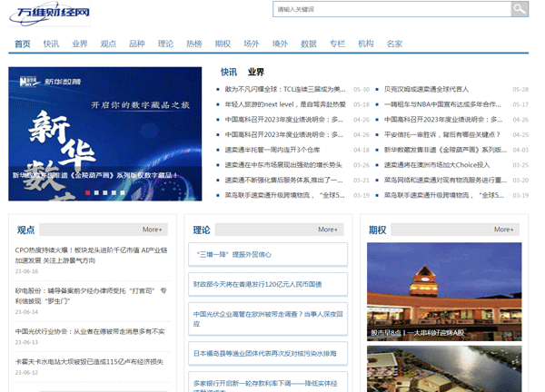The width and height of the screenshot is (545, 392).
Task: Open 新华数藏发售非遗《金陵葫芦画》 headline in list
Action: [x=445, y=150]
